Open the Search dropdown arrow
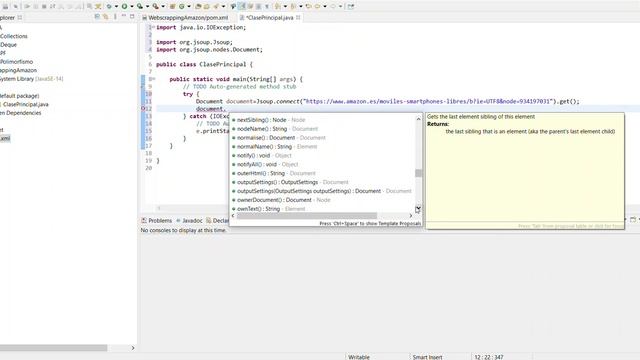 point(223,7)
